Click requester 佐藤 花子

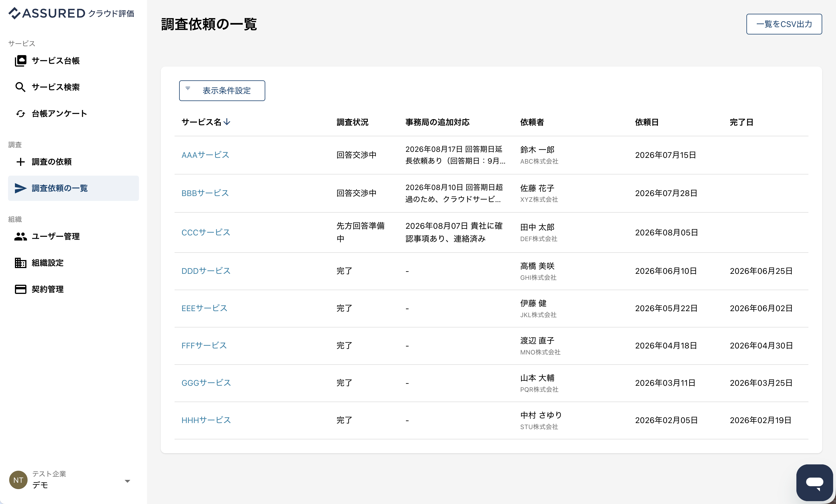click(537, 188)
